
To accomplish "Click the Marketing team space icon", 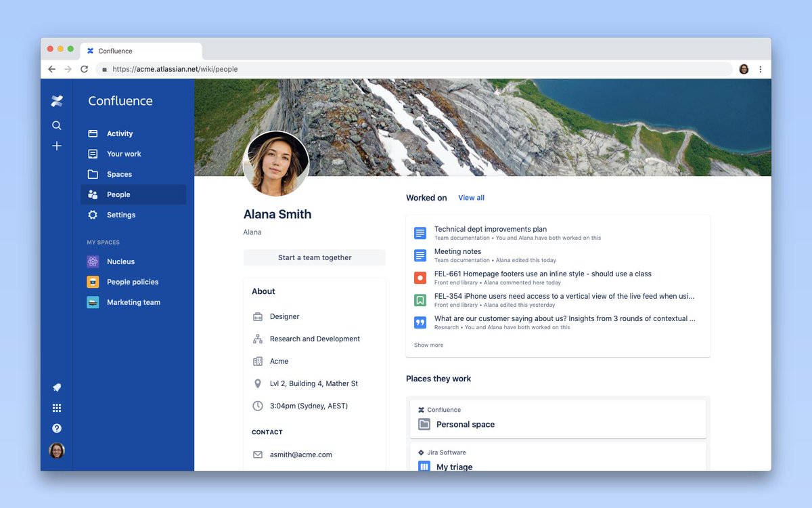I will [x=93, y=302].
